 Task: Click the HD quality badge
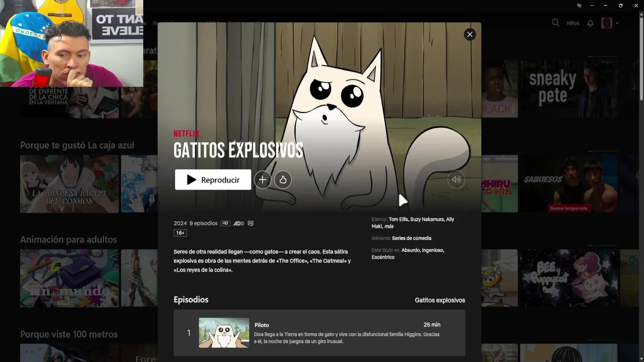coord(225,223)
